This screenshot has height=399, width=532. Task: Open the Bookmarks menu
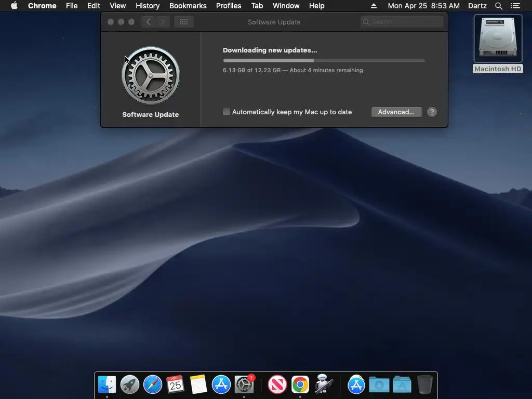click(188, 6)
